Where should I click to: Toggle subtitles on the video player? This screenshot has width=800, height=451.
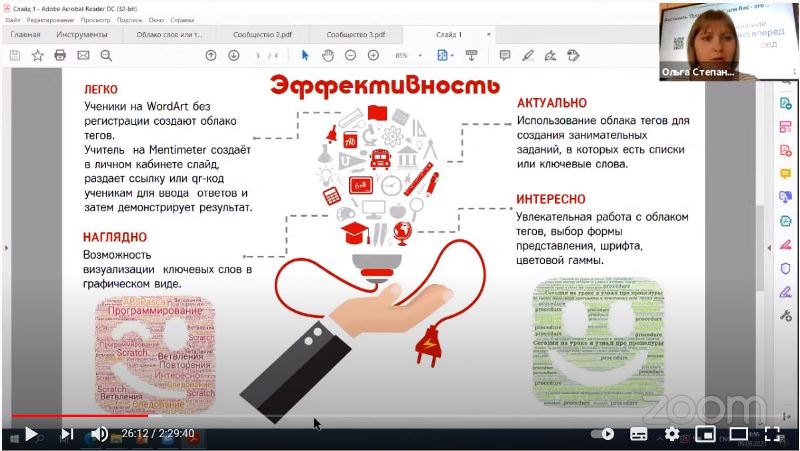click(639, 434)
